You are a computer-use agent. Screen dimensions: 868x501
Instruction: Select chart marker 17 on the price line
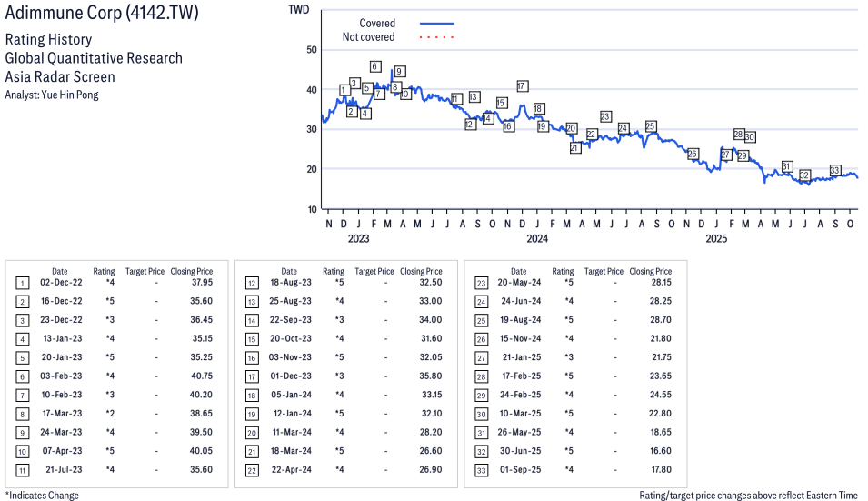pyautogui.click(x=522, y=85)
